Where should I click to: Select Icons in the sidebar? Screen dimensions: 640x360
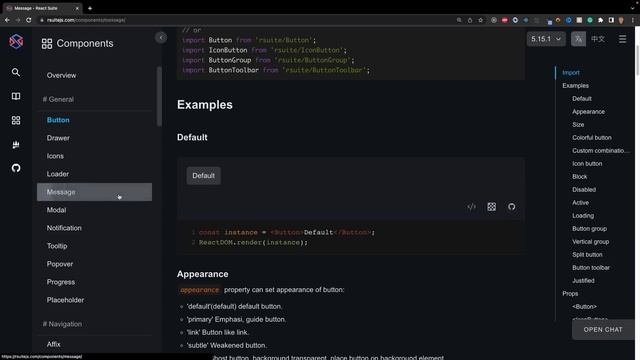coord(94,156)
